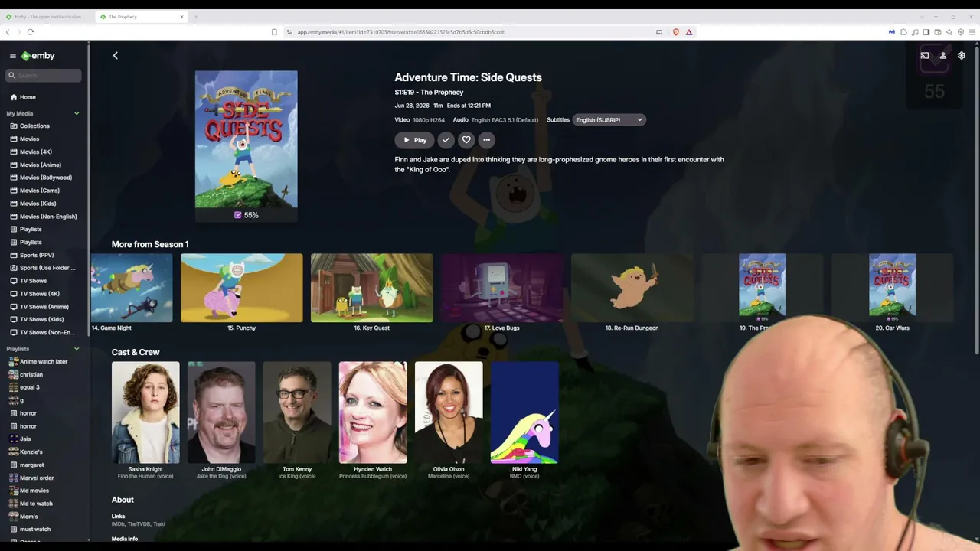This screenshot has height=551, width=980.
Task: Open the Anime watch later playlist
Action: click(44, 362)
